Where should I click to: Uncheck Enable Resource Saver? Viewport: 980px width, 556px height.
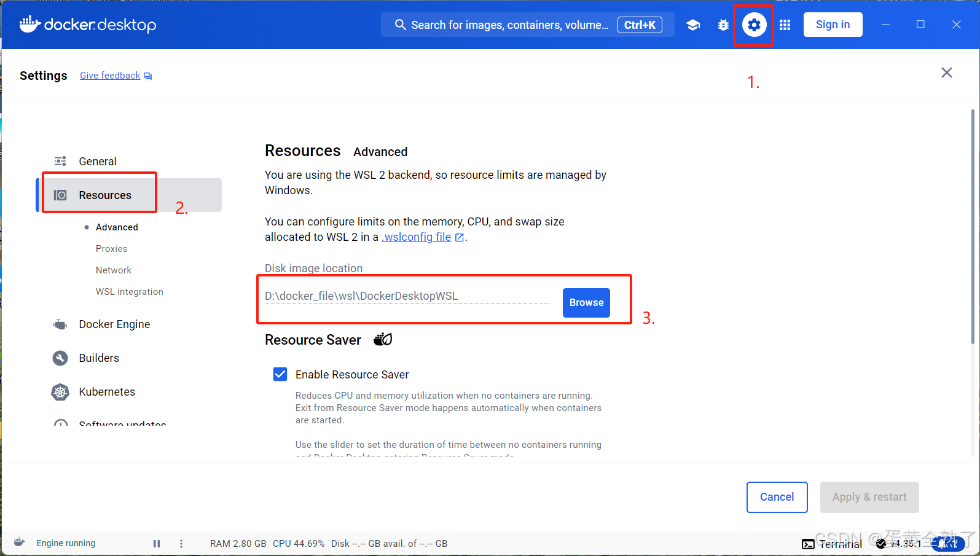[x=280, y=374]
